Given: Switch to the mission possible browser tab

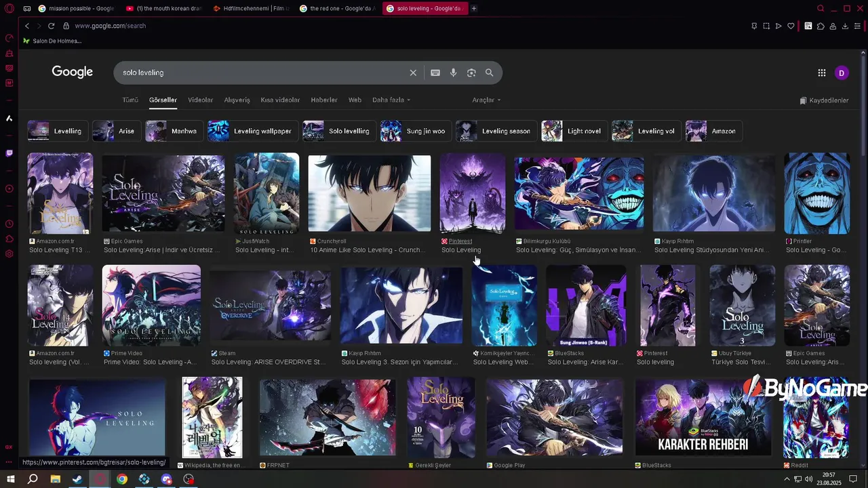Looking at the screenshot, I should (77, 8).
